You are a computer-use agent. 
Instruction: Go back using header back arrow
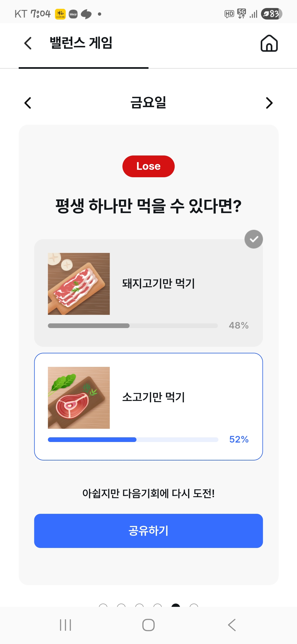[x=28, y=43]
